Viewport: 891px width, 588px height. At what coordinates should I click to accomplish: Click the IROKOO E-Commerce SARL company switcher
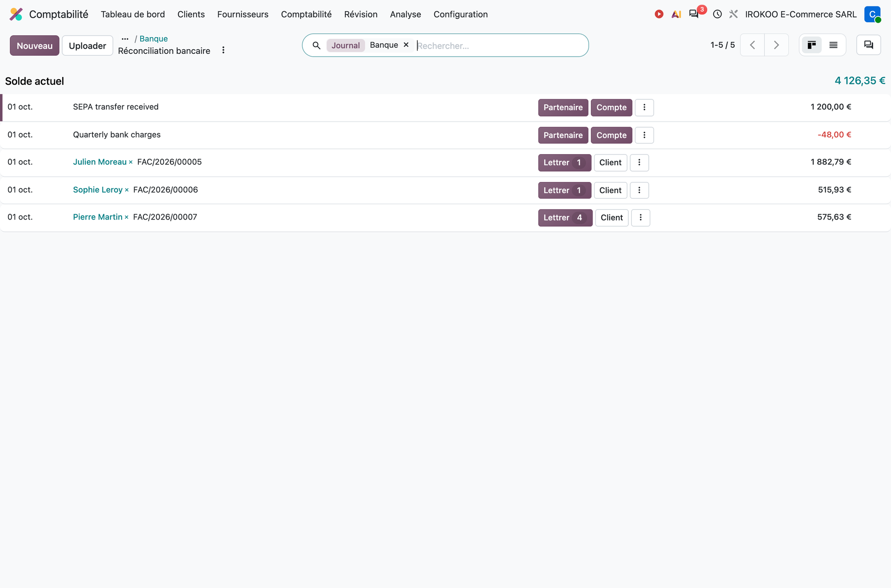pyautogui.click(x=801, y=14)
